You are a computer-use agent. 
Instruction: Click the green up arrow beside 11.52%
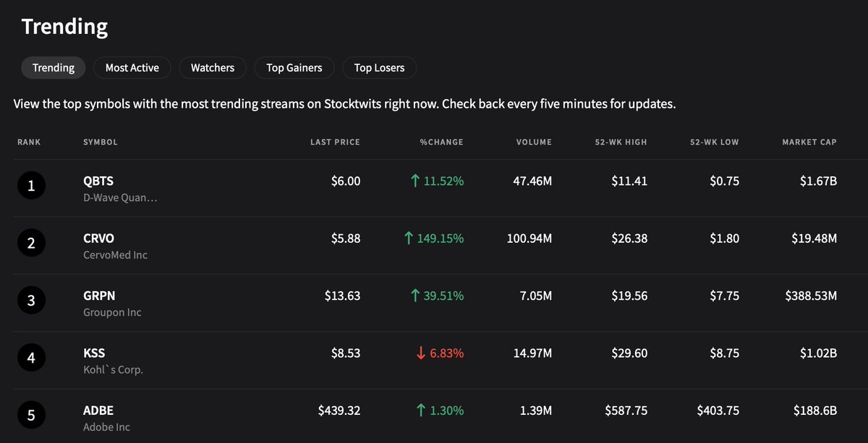point(415,181)
